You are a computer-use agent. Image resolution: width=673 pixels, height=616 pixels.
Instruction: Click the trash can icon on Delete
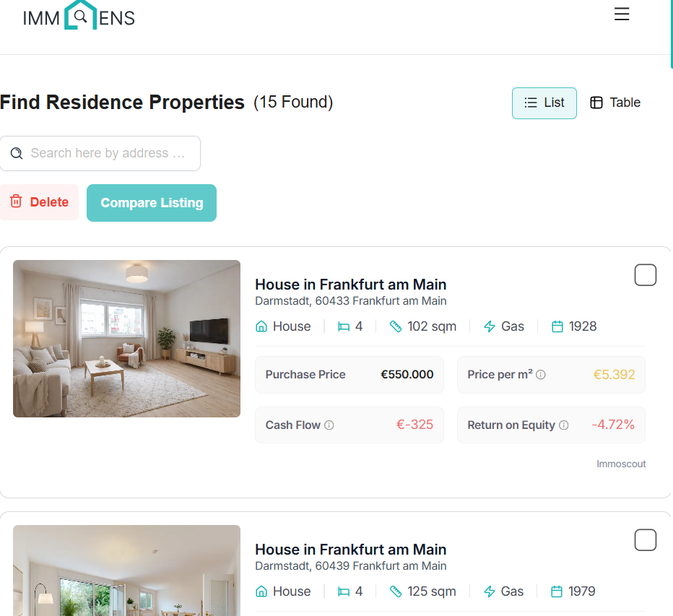point(16,201)
